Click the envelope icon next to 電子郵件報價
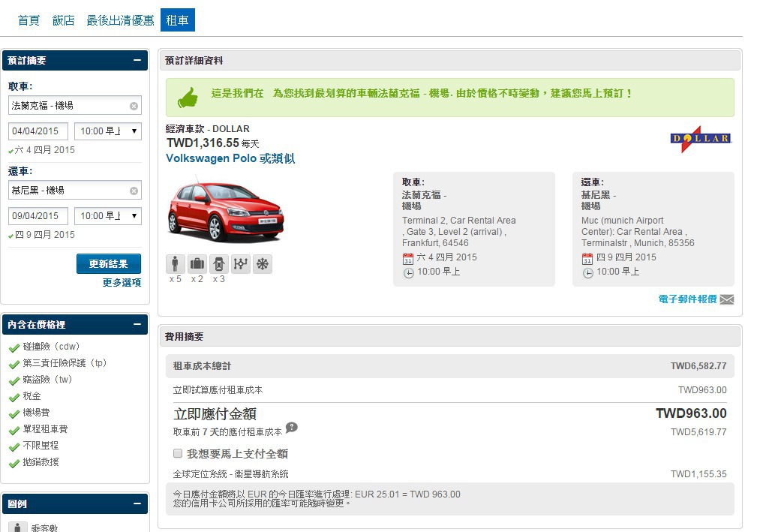 tap(727, 299)
